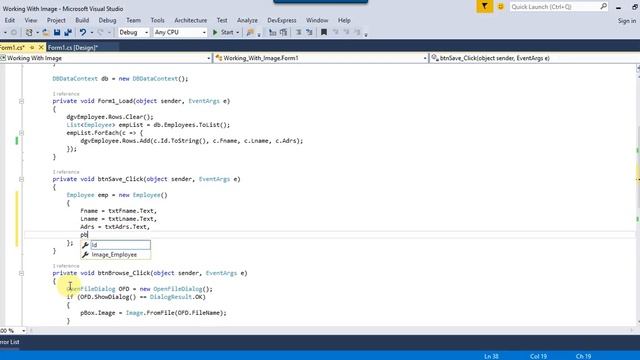Select the Form1.cs code tab
Image resolution: width=640 pixels, height=360 pixels.
[12, 47]
